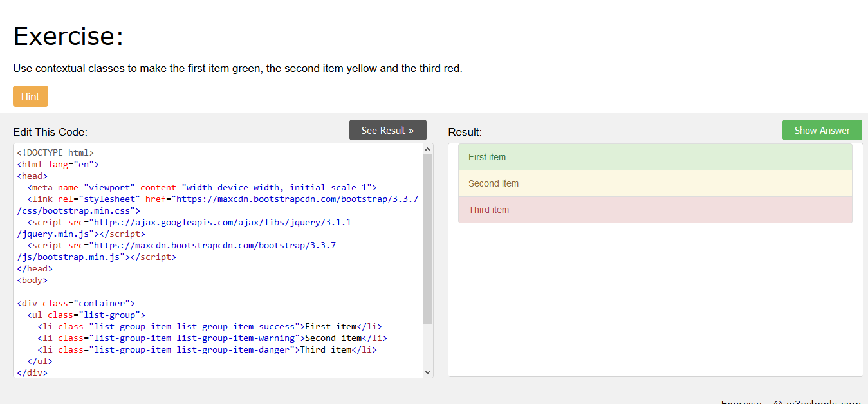
Task: Select the red Third item in result
Action: pos(655,210)
